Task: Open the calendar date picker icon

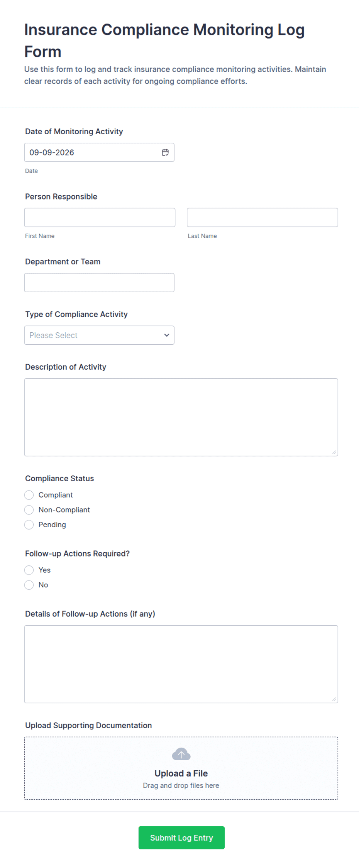Action: [x=165, y=152]
